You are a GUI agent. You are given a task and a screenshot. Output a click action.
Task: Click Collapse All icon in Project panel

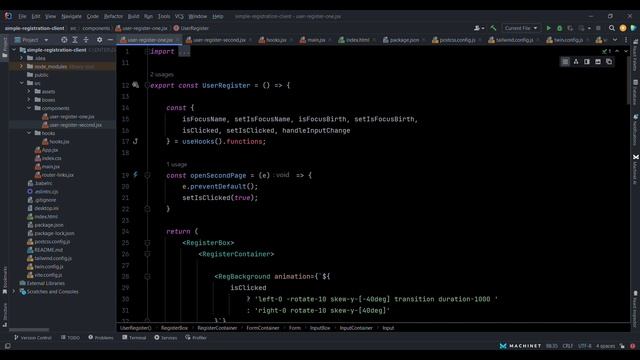click(86, 40)
